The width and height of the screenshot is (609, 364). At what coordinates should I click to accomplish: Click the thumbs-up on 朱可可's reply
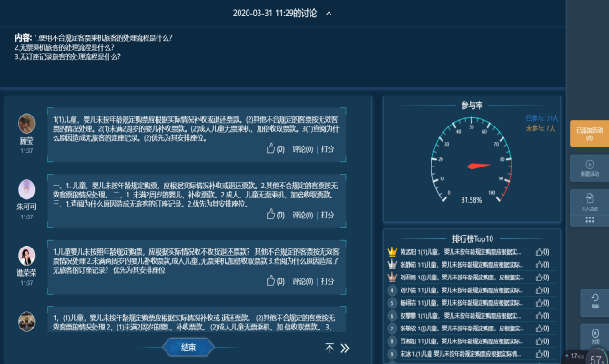point(270,215)
